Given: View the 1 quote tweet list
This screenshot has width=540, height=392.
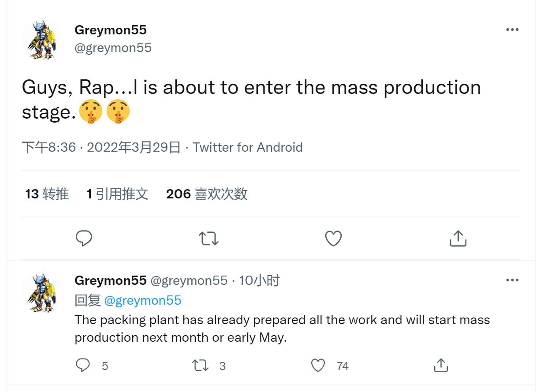Looking at the screenshot, I should coord(117,194).
